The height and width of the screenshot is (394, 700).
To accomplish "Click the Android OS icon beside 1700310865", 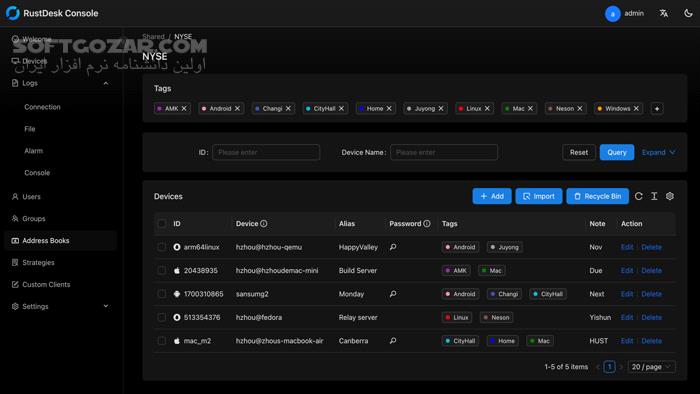I will (177, 294).
